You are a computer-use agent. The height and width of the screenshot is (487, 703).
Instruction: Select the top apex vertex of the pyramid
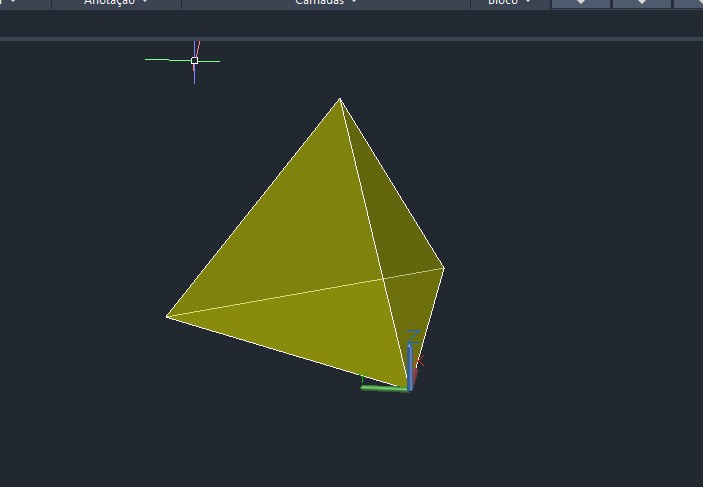[340, 99]
